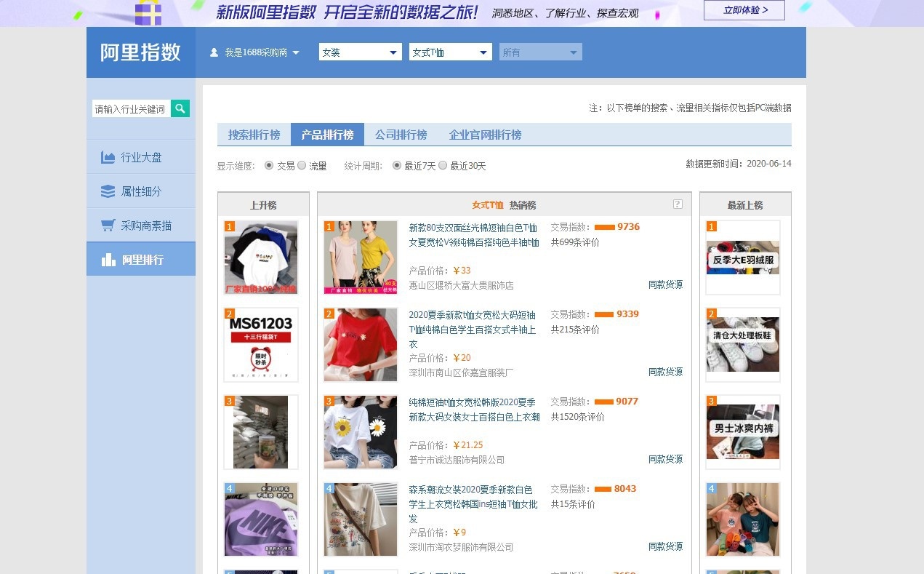Open 热销榜 rank 1 pink and yellow tees thumbnail
The width and height of the screenshot is (924, 574).
[x=361, y=258]
